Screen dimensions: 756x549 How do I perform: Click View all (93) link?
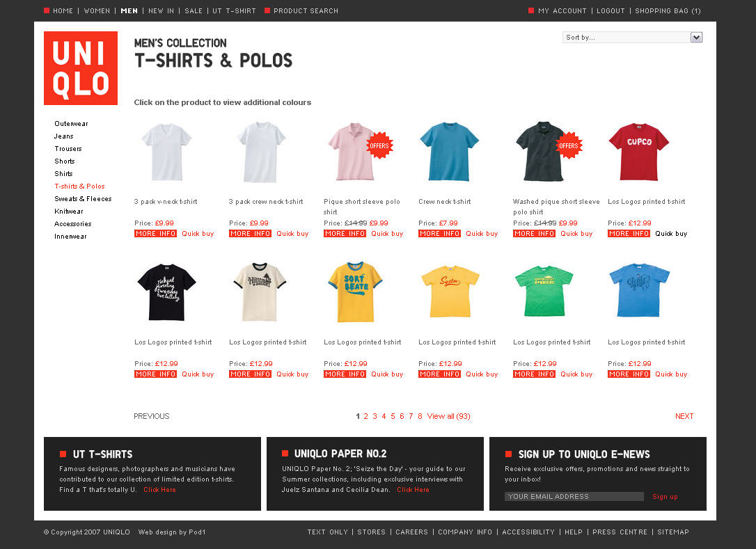pyautogui.click(x=448, y=416)
